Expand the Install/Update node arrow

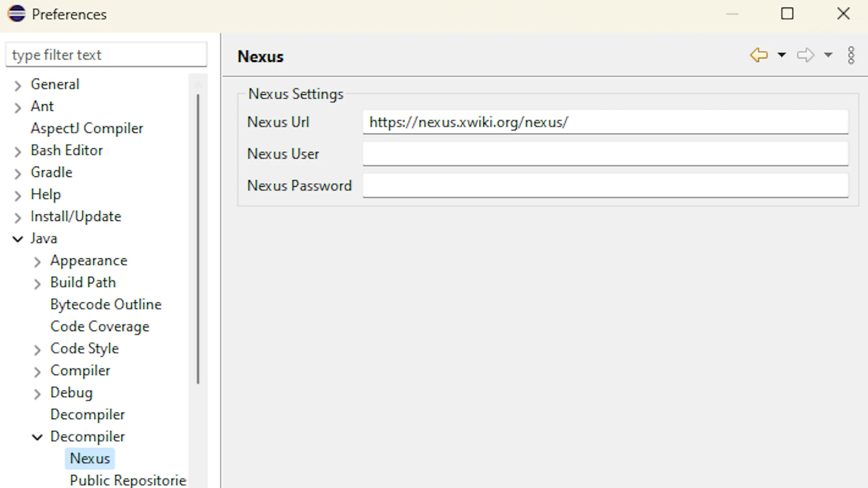coord(18,218)
